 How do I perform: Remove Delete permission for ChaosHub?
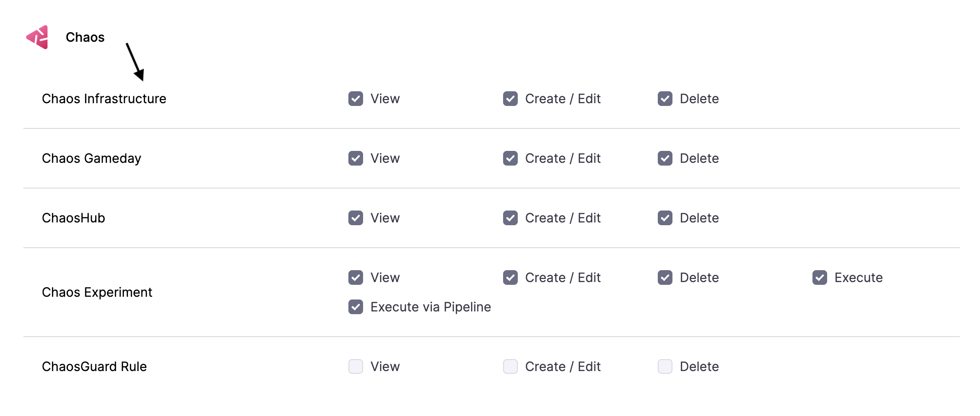click(665, 218)
